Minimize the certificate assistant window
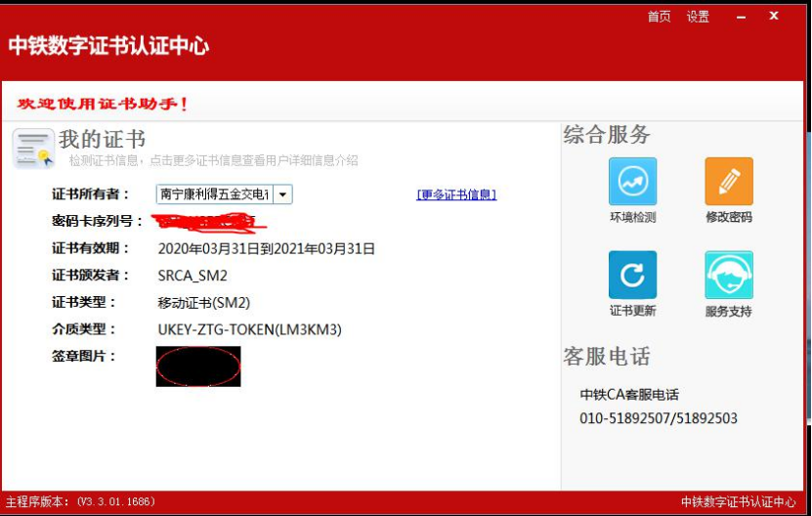The height and width of the screenshot is (516, 812). pos(741,17)
